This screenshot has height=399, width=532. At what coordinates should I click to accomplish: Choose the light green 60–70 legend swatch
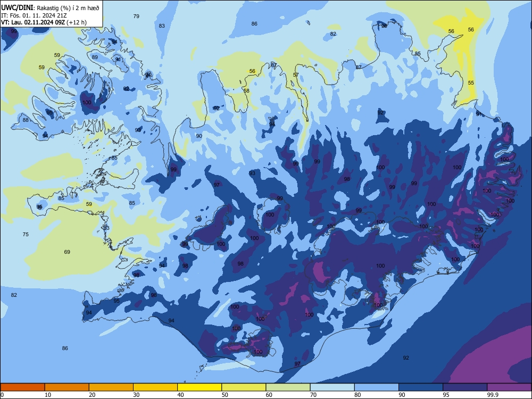pyautogui.click(x=288, y=387)
